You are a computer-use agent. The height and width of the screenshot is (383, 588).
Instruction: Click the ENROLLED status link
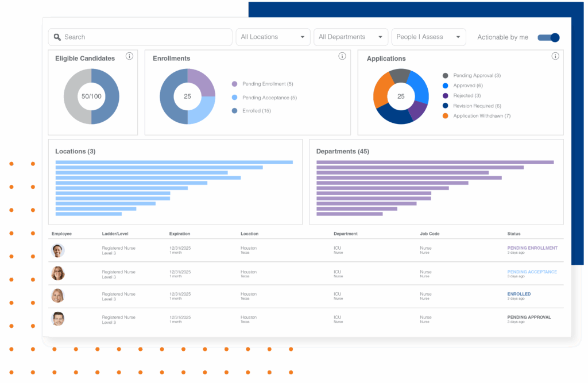pyautogui.click(x=519, y=293)
